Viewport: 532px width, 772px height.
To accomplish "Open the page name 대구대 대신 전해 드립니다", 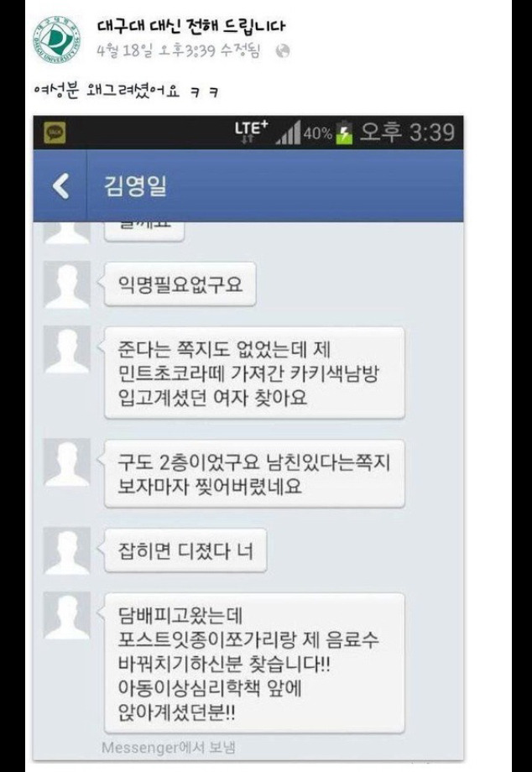I will (x=191, y=26).
